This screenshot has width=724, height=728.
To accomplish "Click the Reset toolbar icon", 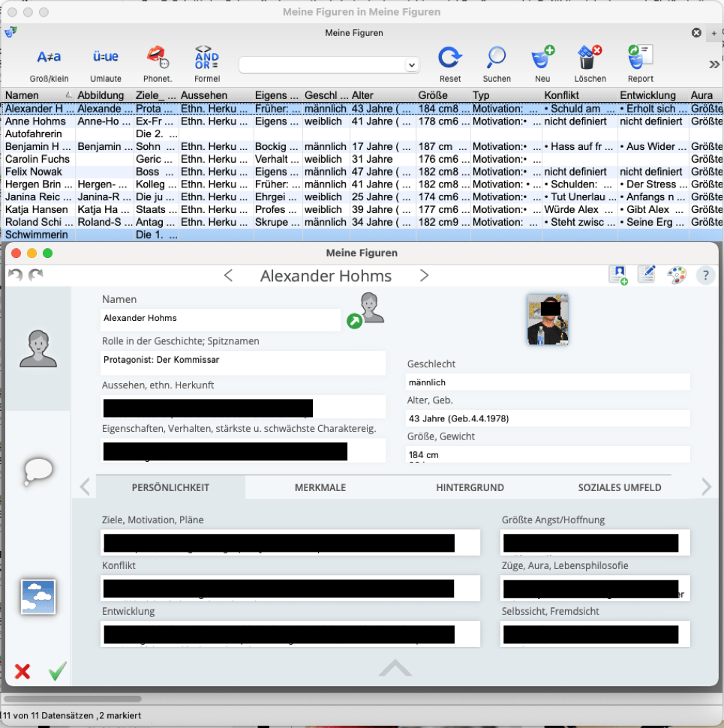I will [450, 58].
